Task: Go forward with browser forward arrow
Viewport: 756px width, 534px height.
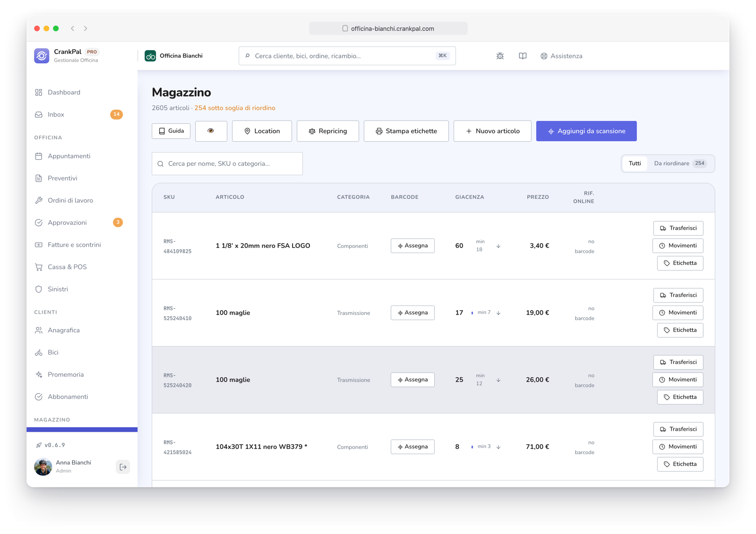Action: pyautogui.click(x=86, y=28)
